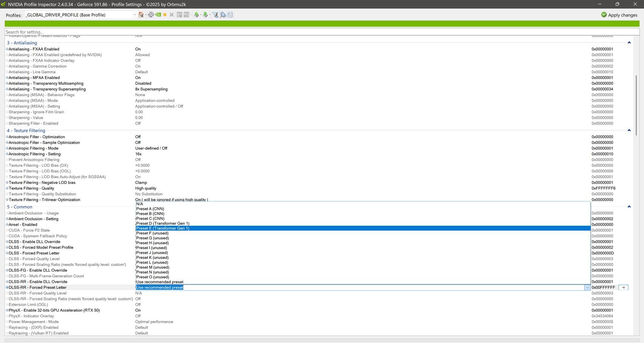This screenshot has width=644, height=343.
Task: Select DLSS - Forced Model Preset Profile
Action: [41, 247]
